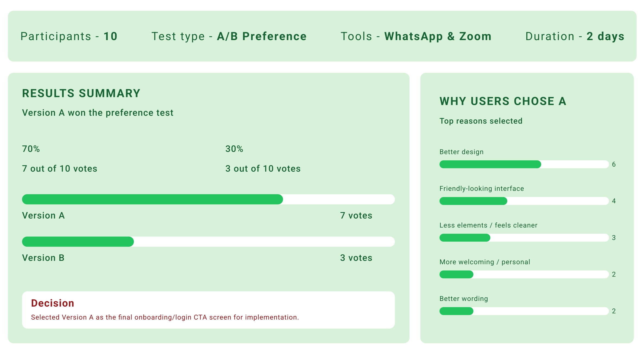Click the "7 votes" count beside Version A
This screenshot has height=354, width=644.
tap(356, 216)
